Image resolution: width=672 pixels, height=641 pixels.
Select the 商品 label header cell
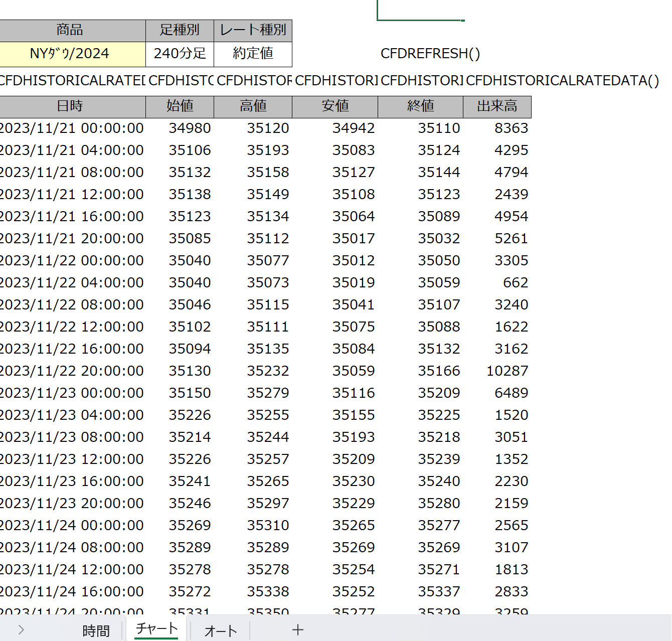70,30
